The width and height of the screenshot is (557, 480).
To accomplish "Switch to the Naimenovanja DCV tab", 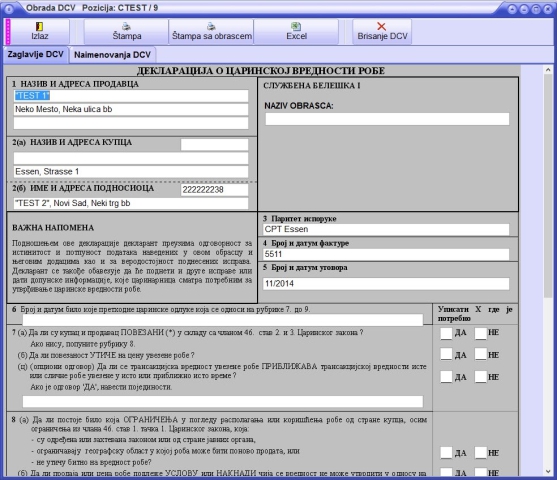I will [x=112, y=55].
